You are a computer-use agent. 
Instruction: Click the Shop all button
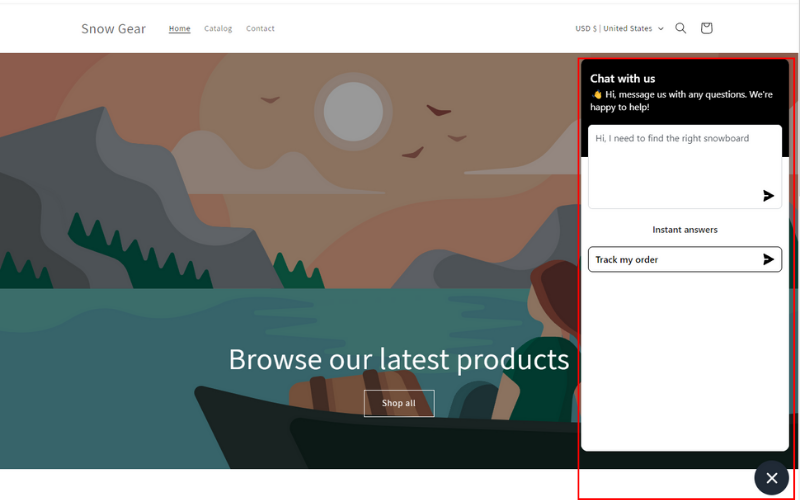pos(399,403)
